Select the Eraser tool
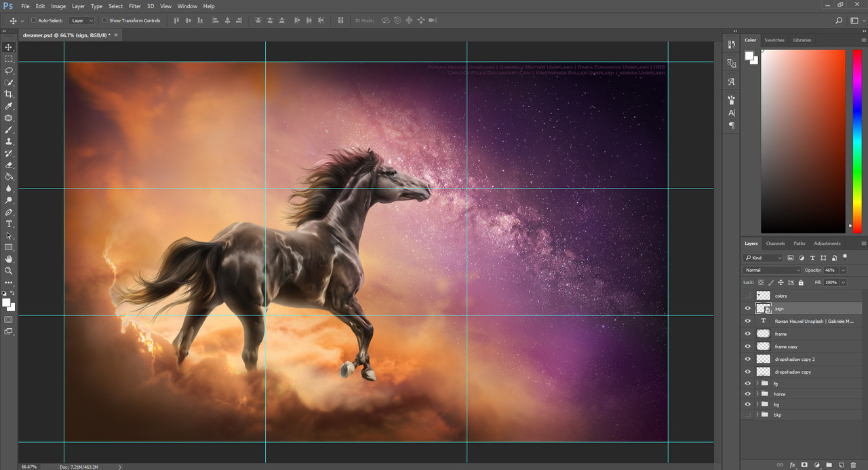 pyautogui.click(x=9, y=165)
